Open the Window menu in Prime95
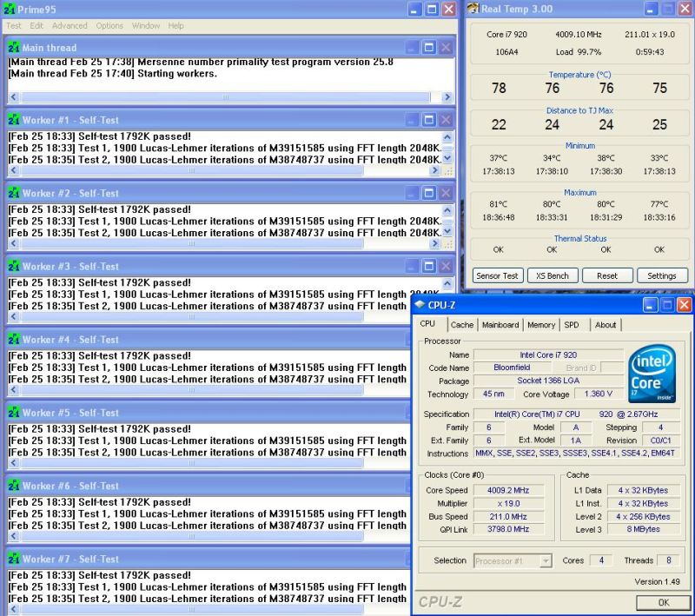 [x=145, y=26]
